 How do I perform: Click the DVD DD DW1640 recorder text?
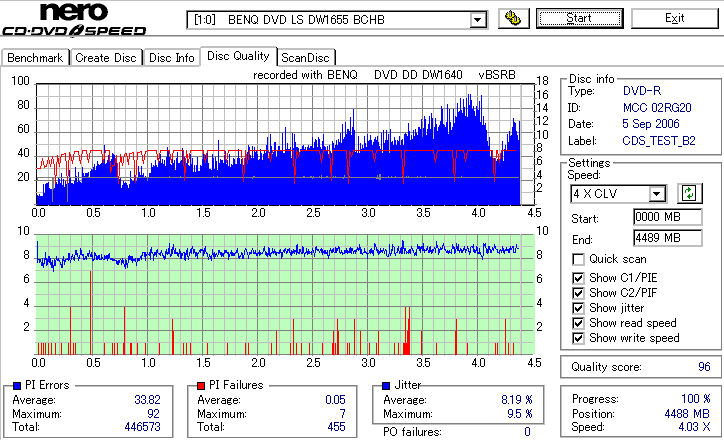pyautogui.click(x=418, y=75)
